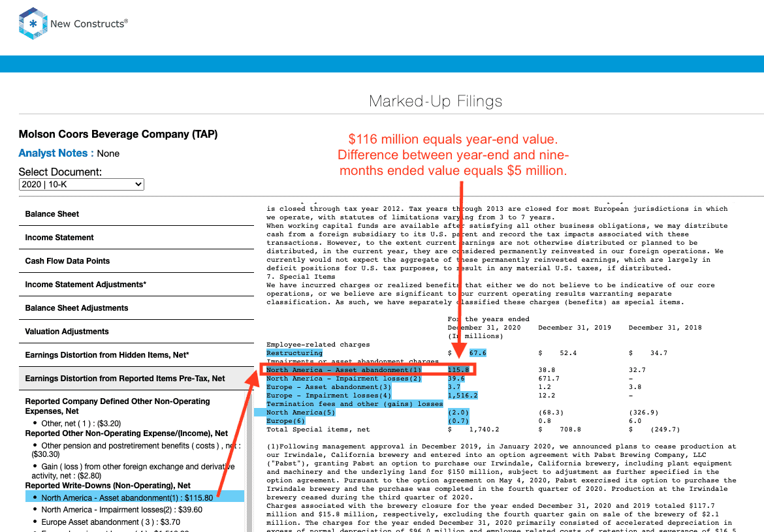Click the highlighted (0.7) value in the filing
This screenshot has height=532, width=764.
tap(458, 421)
